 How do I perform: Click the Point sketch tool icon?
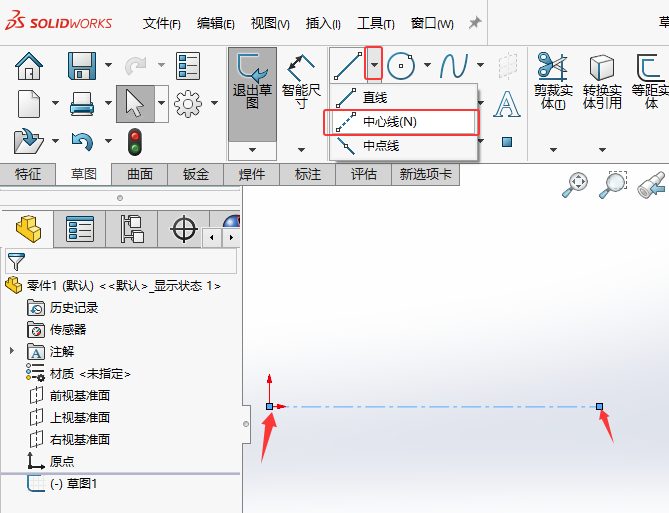(x=507, y=142)
